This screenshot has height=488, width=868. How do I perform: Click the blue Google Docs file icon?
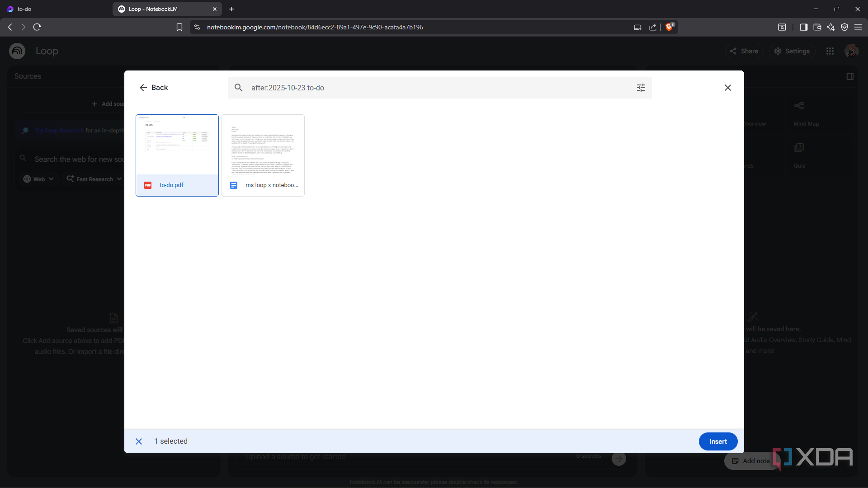point(234,185)
